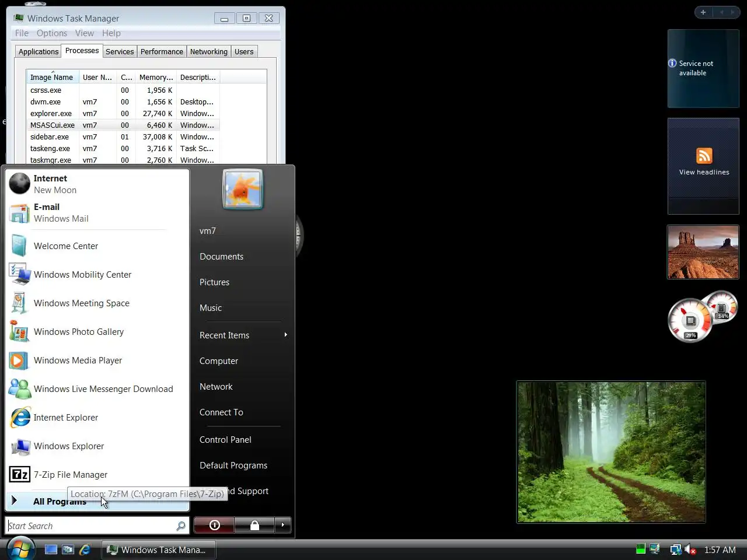This screenshot has width=747, height=560.
Task: Select the csrss.exe process row
Action: [x=123, y=90]
